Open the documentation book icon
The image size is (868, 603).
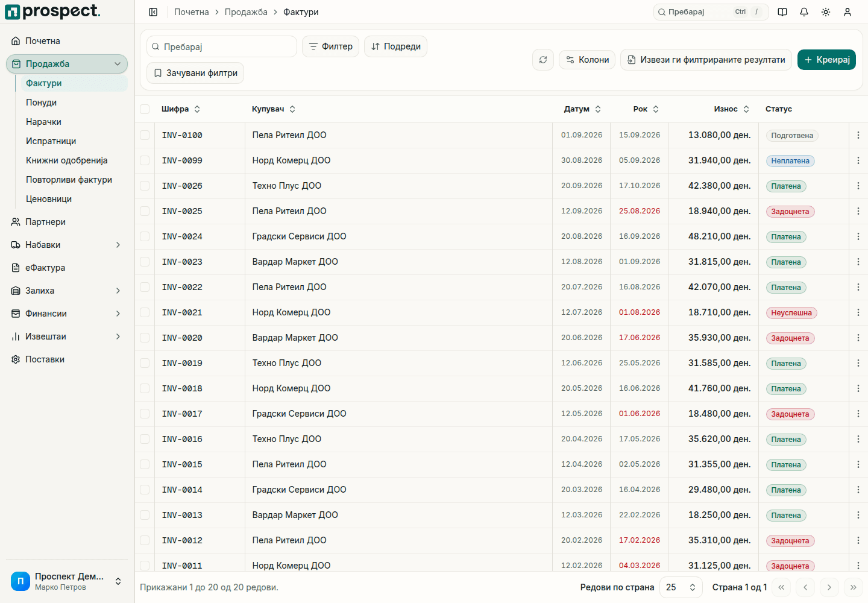pyautogui.click(x=782, y=12)
